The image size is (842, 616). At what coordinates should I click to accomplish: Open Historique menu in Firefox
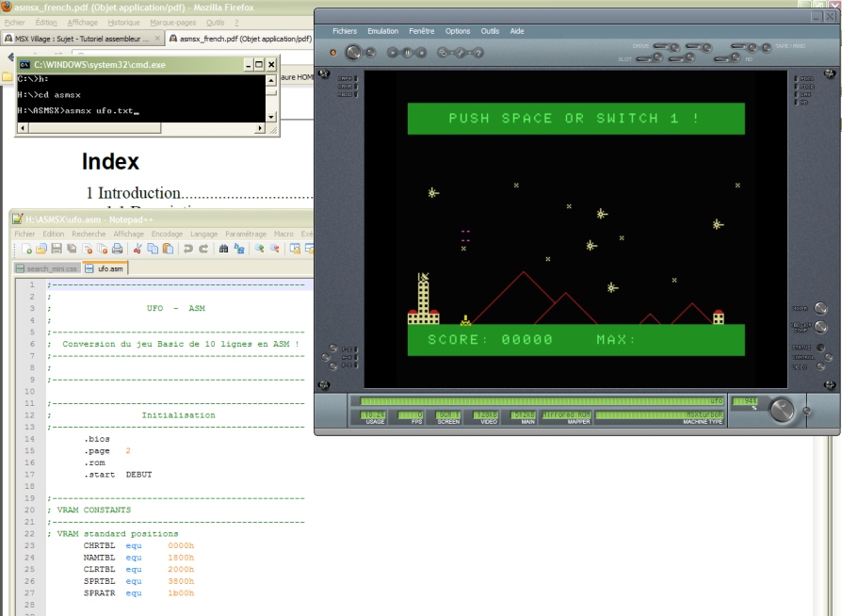(x=123, y=23)
